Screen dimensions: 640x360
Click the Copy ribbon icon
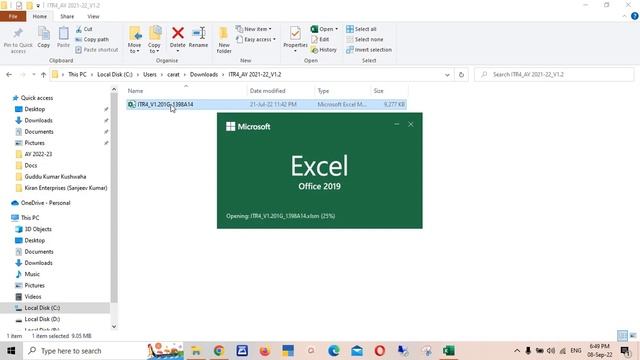click(44, 33)
